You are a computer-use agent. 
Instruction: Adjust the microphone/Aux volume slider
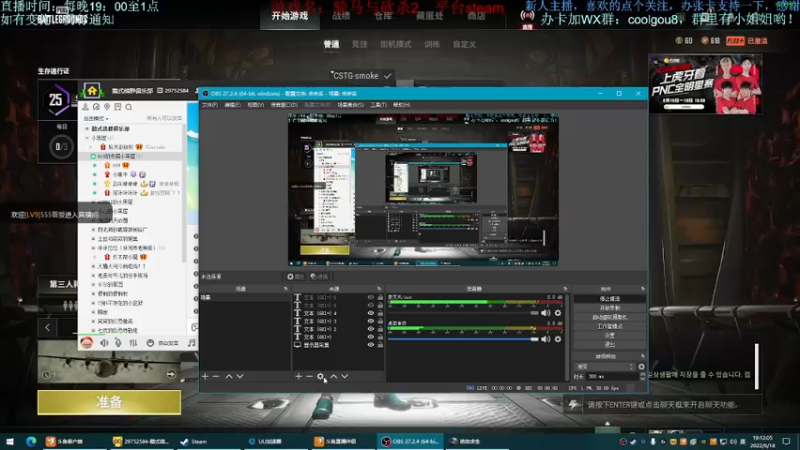tap(463, 313)
